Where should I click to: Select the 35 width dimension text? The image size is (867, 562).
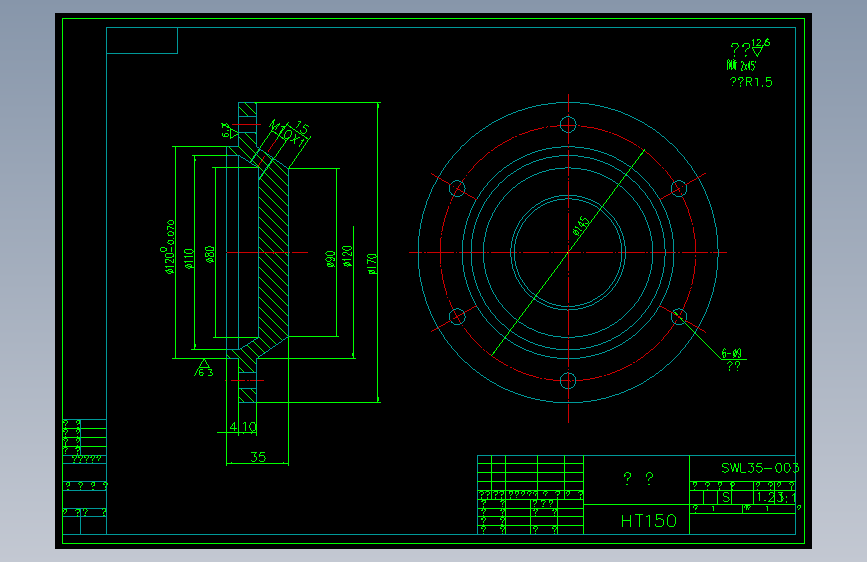coord(258,457)
